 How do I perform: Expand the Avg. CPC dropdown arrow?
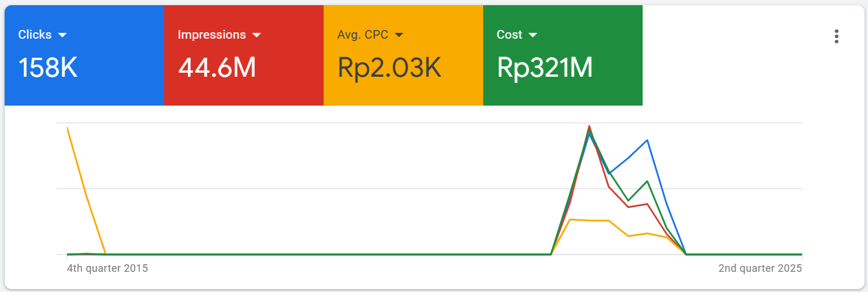pos(399,35)
